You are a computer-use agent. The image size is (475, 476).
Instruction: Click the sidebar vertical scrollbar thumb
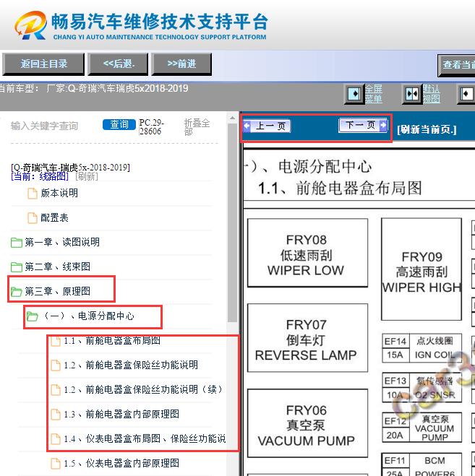coord(233,222)
